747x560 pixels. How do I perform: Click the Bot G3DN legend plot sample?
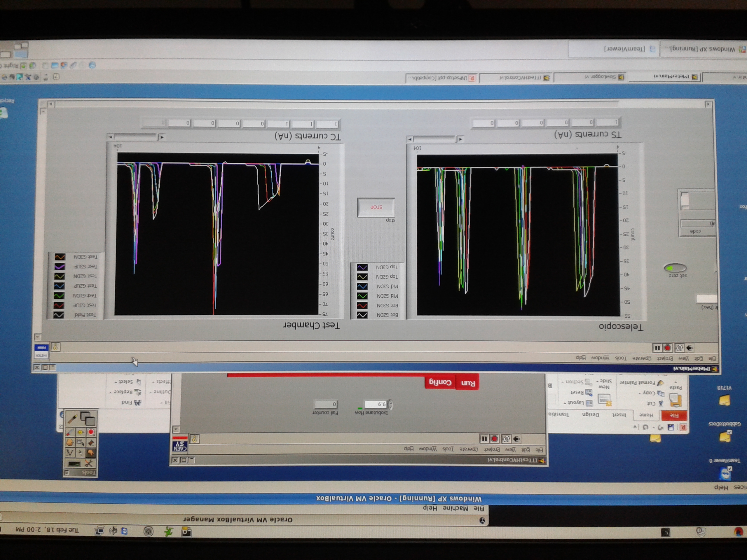(362, 305)
